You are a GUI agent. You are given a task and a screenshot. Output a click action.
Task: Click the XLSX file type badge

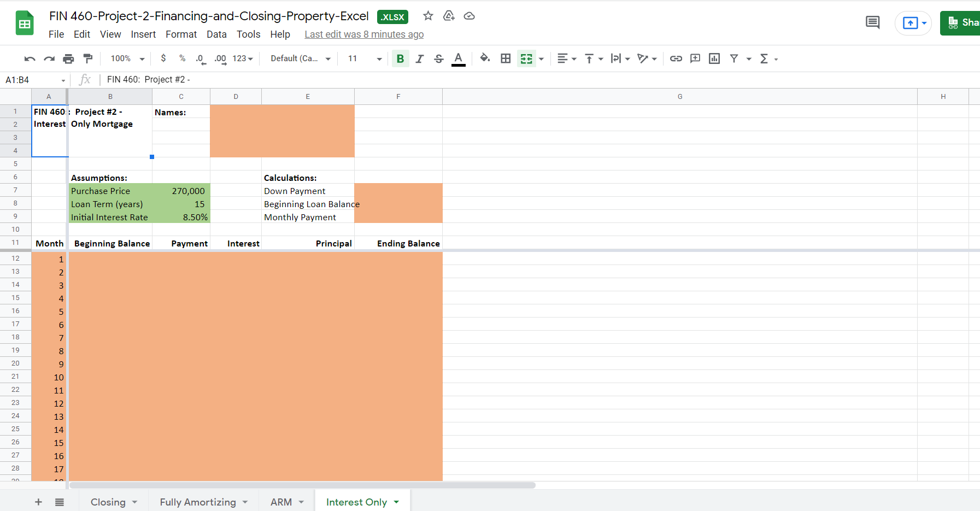click(x=392, y=17)
